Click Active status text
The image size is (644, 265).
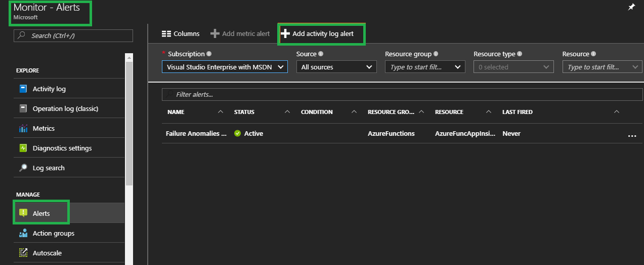pyautogui.click(x=253, y=134)
